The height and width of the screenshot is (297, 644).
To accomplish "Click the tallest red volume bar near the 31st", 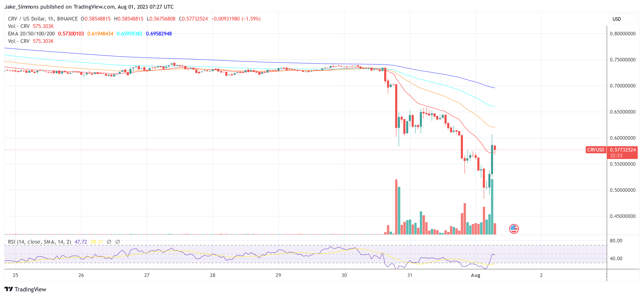I will coord(396,207).
